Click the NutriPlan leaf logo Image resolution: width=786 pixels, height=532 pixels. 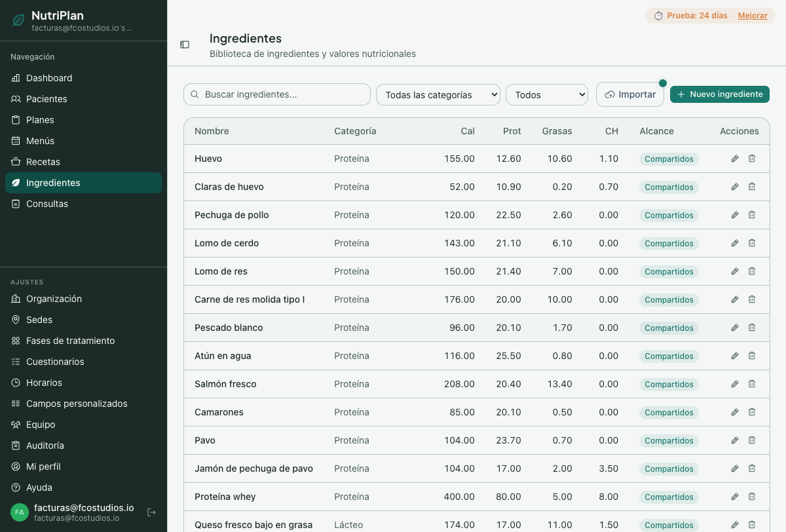click(x=18, y=20)
